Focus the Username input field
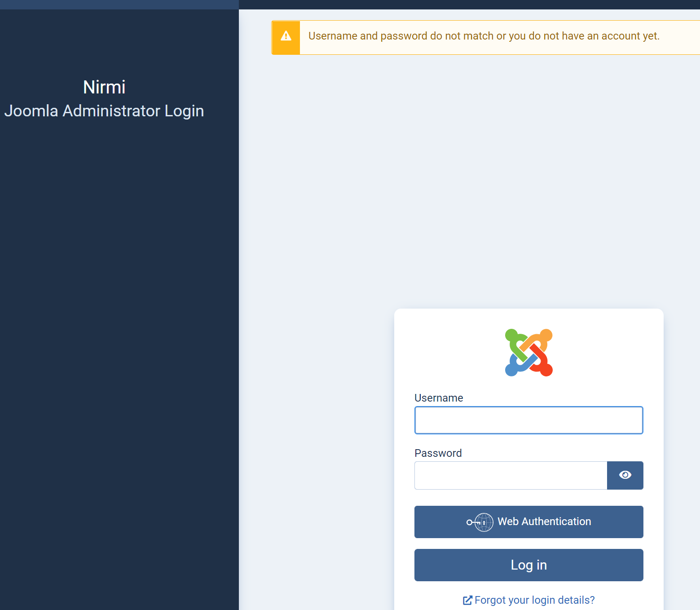The height and width of the screenshot is (610, 700). pos(528,420)
